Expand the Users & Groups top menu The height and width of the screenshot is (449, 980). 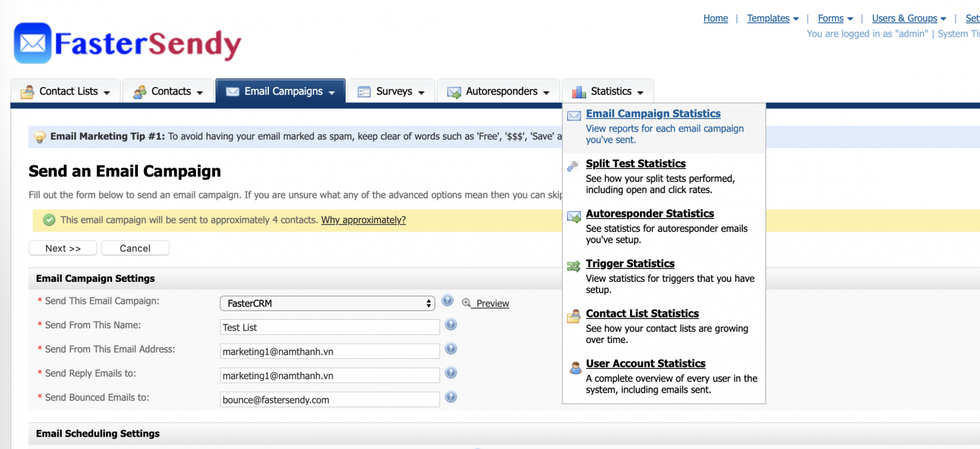(909, 18)
